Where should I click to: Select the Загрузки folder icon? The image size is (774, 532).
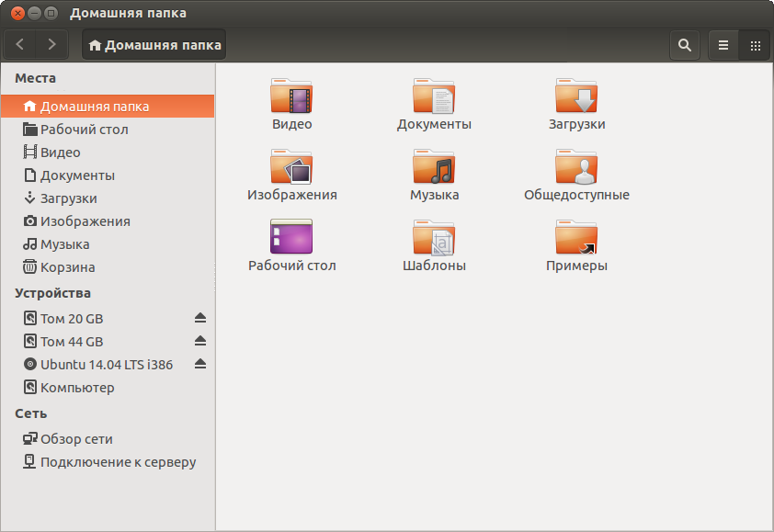[576, 96]
